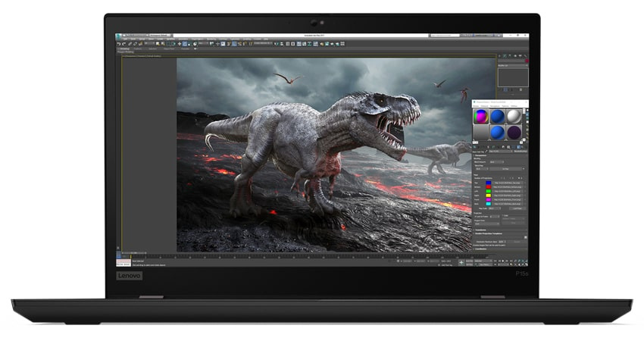Open the named selection sets dropdown
Image resolution: width=644 pixels, height=341 pixels.
pyautogui.click(x=263, y=43)
